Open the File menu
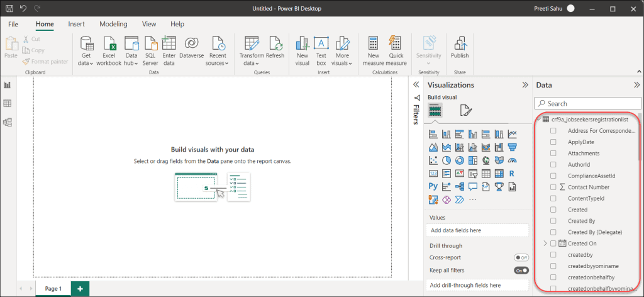 point(13,25)
